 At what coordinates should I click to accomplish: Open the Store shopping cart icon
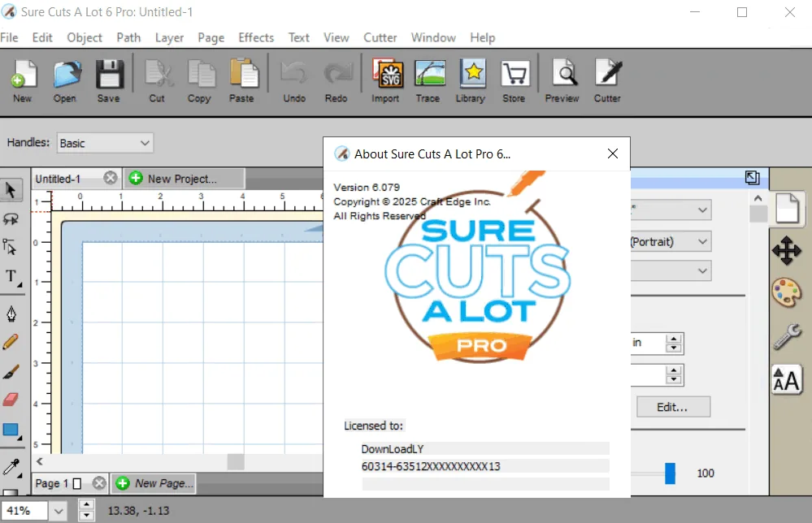coord(515,80)
